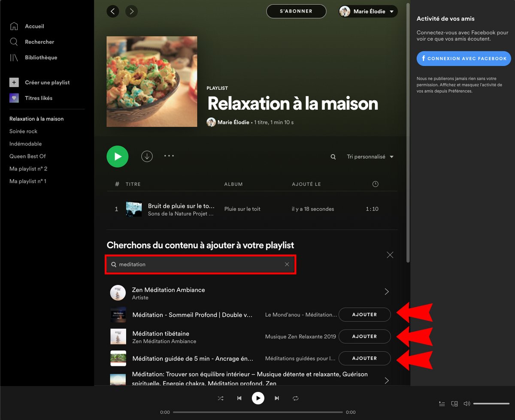Add Méditation guidée de 5 min
The width and height of the screenshot is (515, 420).
pyautogui.click(x=364, y=358)
